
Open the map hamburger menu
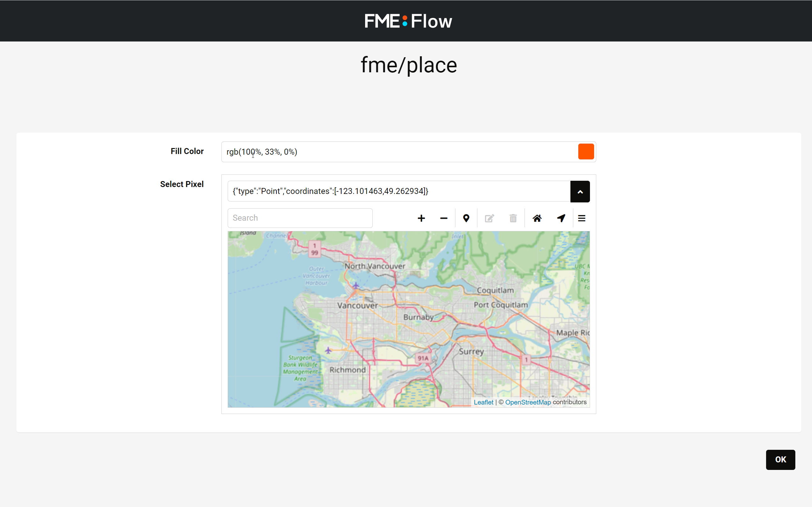click(x=581, y=218)
